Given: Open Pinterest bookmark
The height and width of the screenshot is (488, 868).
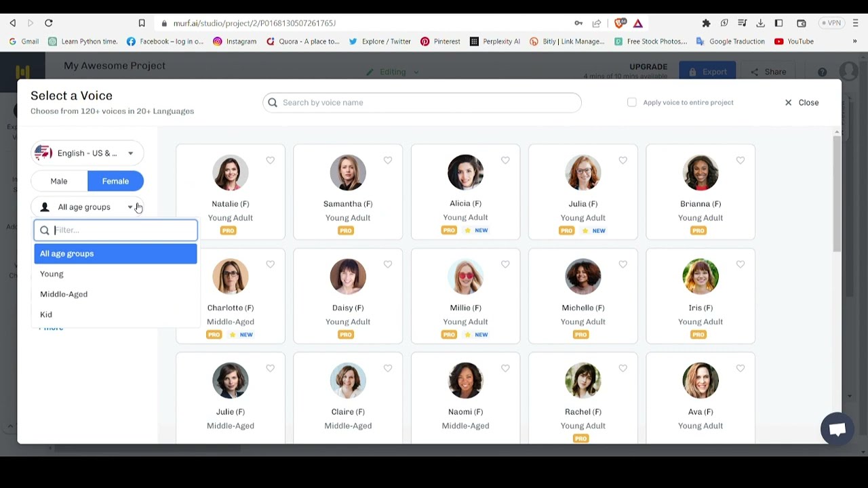Looking at the screenshot, I should tap(440, 41).
